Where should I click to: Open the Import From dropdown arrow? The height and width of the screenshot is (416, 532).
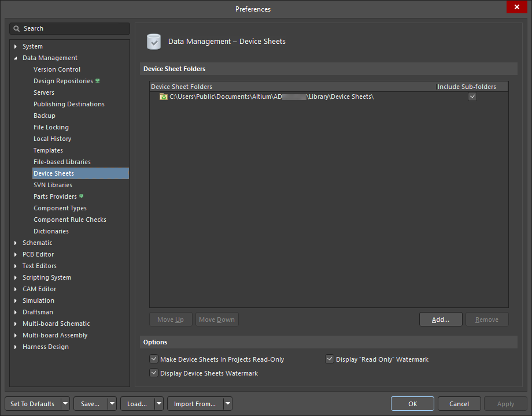pos(228,404)
